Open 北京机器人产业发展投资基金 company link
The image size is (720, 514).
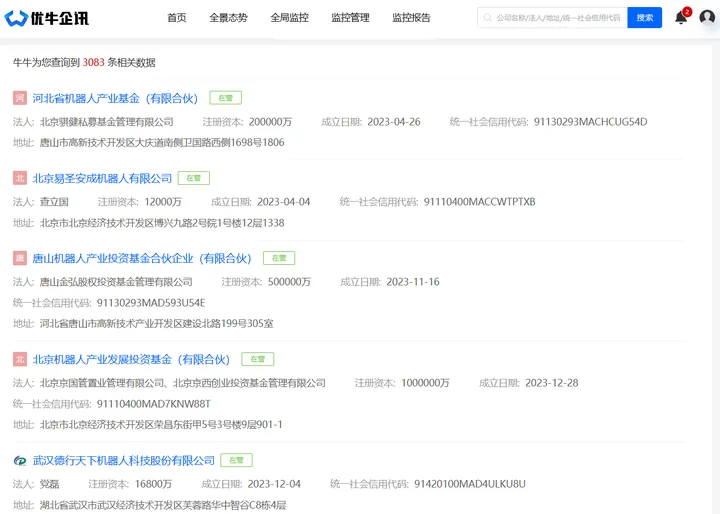131,359
